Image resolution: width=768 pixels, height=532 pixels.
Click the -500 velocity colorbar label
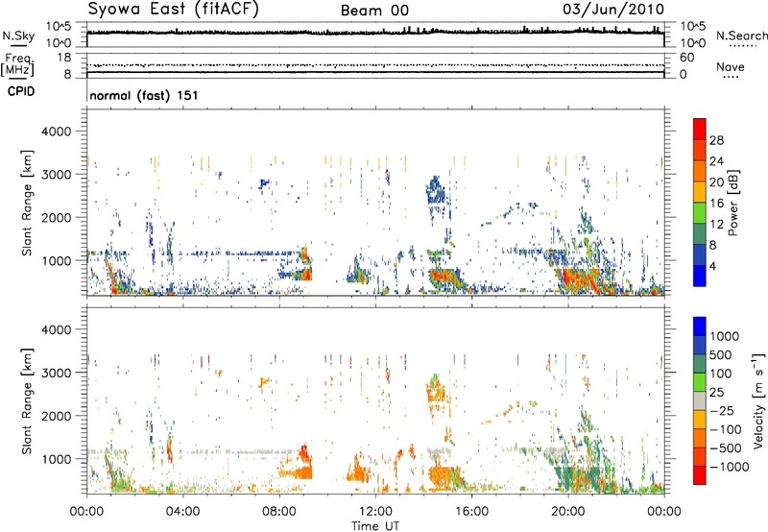click(725, 448)
